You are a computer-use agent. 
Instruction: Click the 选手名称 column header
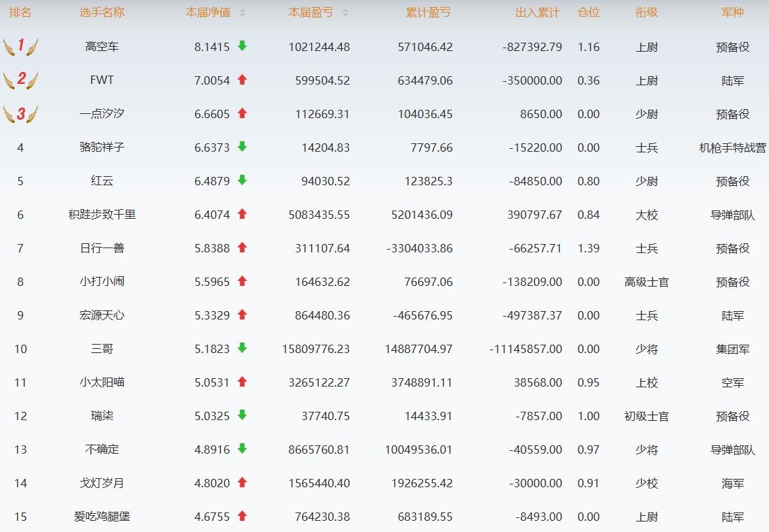click(102, 13)
